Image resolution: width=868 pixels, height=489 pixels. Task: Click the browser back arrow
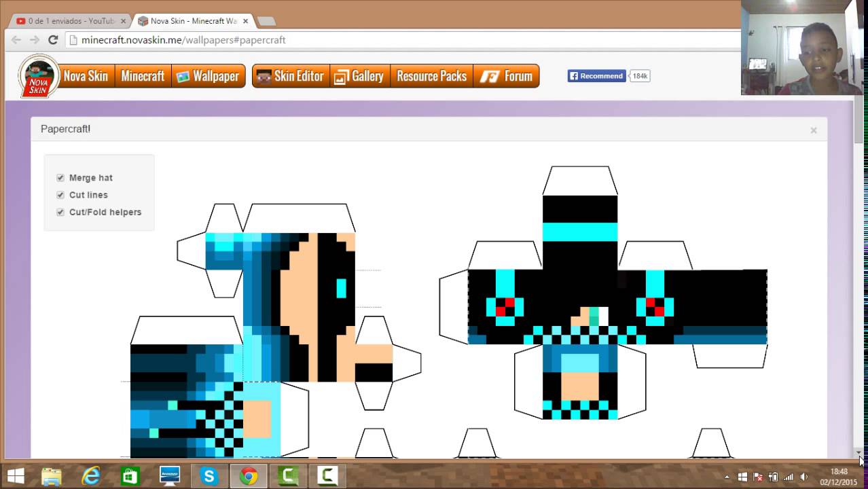pyautogui.click(x=16, y=40)
